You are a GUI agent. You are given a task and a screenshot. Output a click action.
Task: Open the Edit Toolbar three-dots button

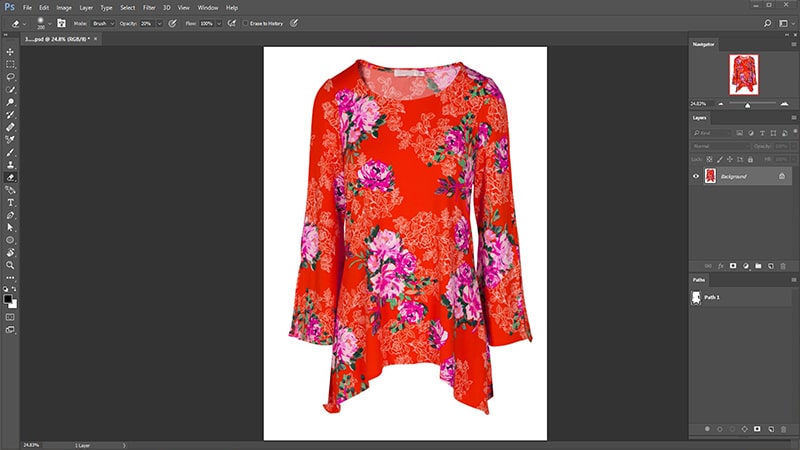10,278
